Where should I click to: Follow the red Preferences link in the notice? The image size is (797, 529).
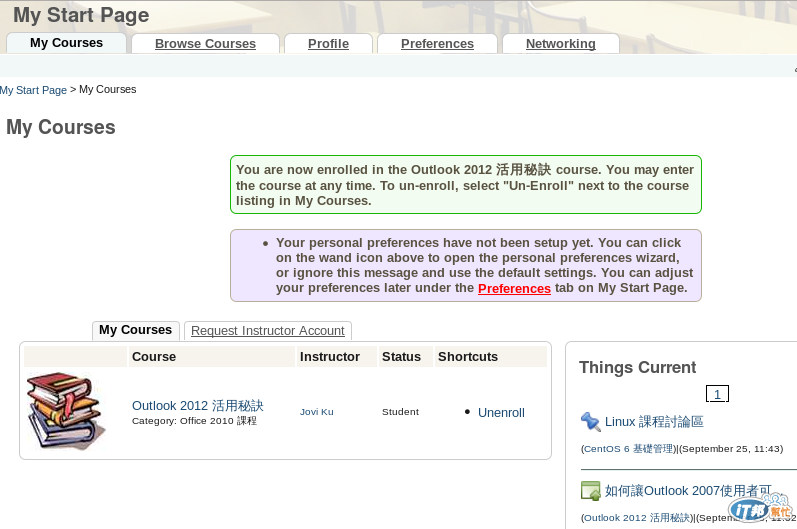tap(514, 289)
